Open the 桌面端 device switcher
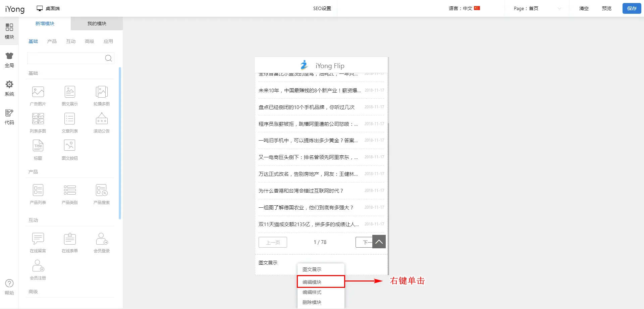This screenshot has height=309, width=644. [48, 8]
